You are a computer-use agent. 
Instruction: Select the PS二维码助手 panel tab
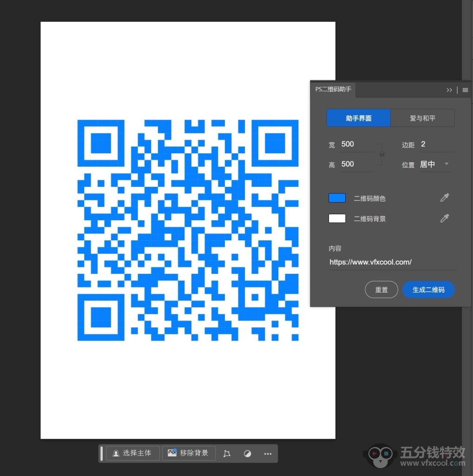(333, 89)
